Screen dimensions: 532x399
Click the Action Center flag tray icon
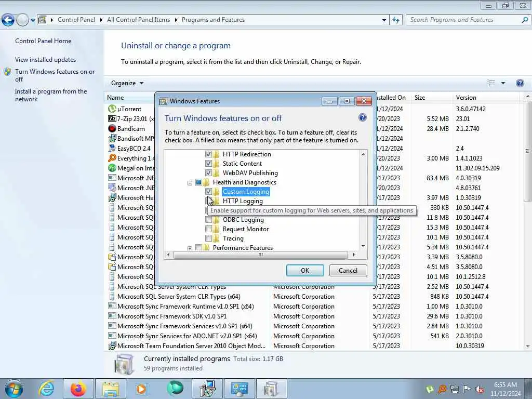pyautogui.click(x=467, y=389)
